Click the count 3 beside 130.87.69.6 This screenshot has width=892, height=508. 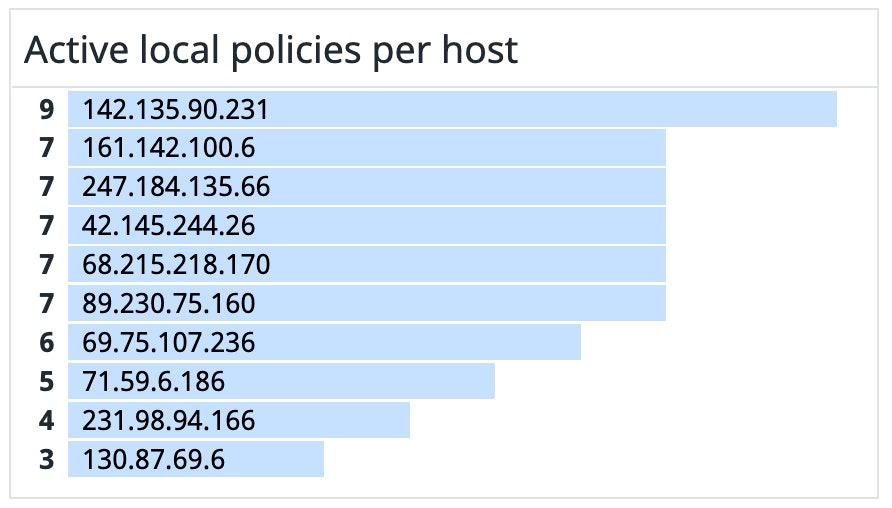pyautogui.click(x=46, y=459)
